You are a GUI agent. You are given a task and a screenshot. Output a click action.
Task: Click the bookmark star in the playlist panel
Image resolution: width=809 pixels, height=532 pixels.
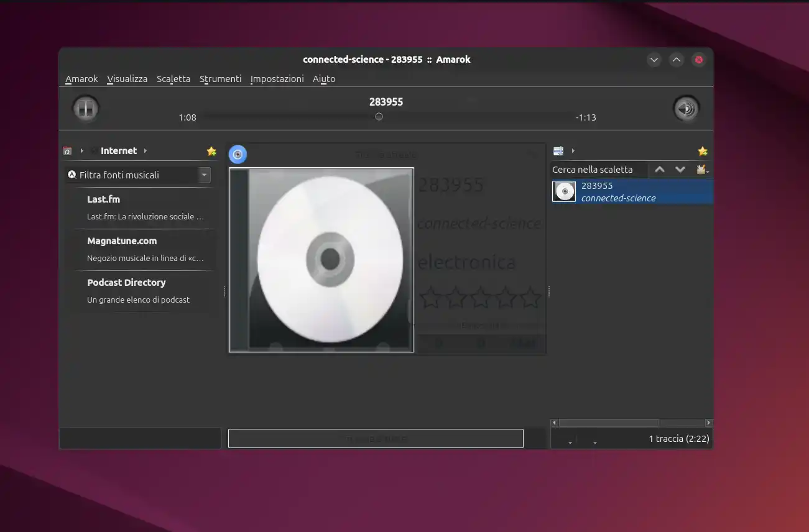coord(703,151)
